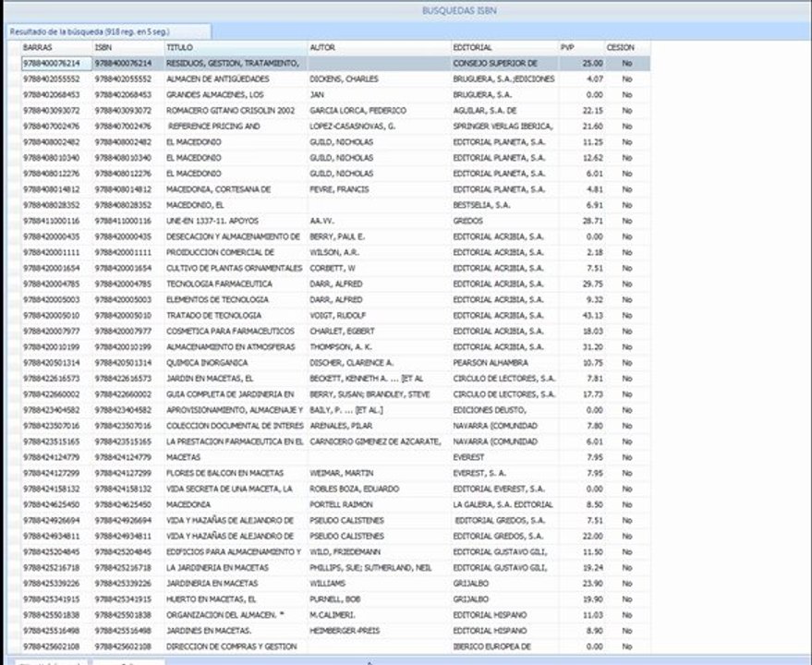Select barcode cell 9788400076214 in first row

point(56,63)
